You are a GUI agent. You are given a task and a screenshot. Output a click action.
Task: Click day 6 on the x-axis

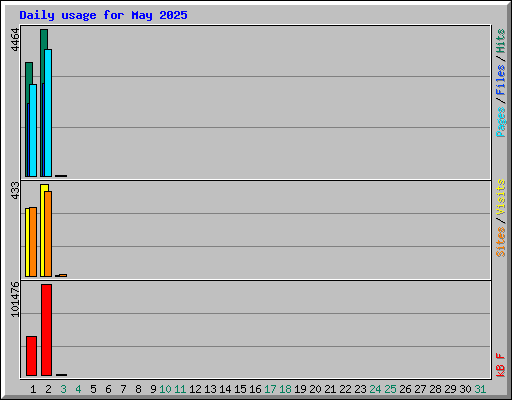tap(108, 389)
